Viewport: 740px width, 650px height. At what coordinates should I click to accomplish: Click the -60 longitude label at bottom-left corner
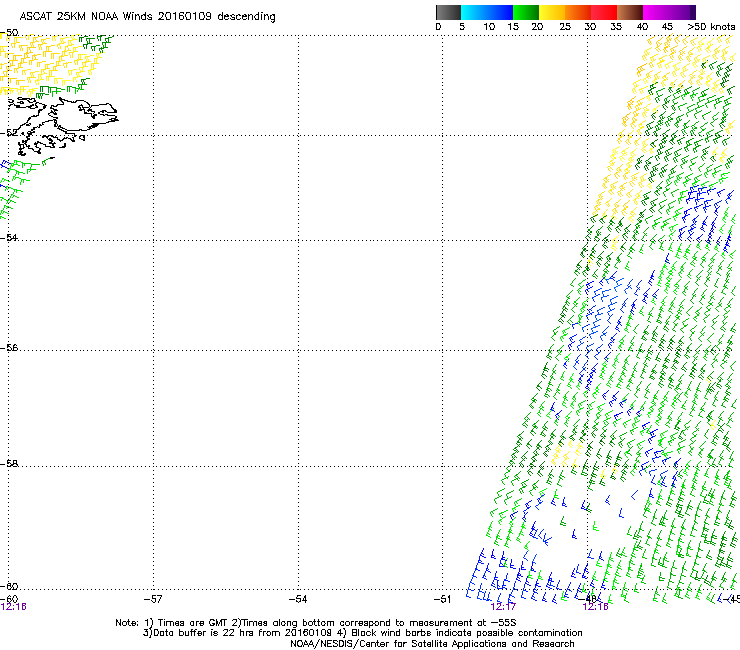tap(9, 599)
